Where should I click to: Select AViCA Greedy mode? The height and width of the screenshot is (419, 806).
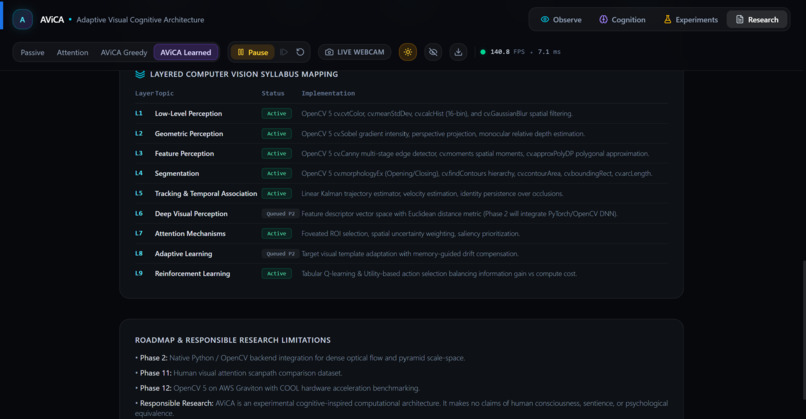click(x=124, y=52)
